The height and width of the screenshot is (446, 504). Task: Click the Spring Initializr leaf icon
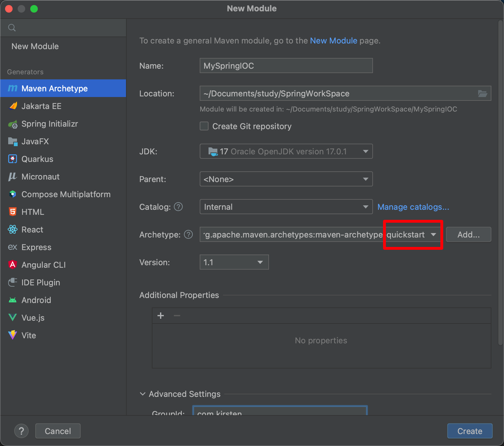13,124
